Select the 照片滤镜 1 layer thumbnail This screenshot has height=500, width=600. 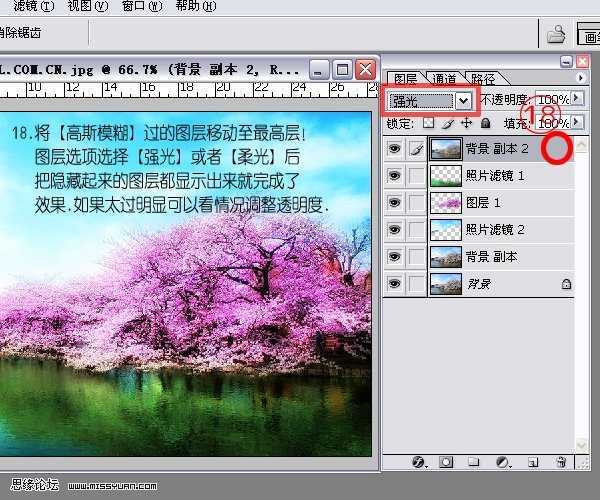pos(446,176)
